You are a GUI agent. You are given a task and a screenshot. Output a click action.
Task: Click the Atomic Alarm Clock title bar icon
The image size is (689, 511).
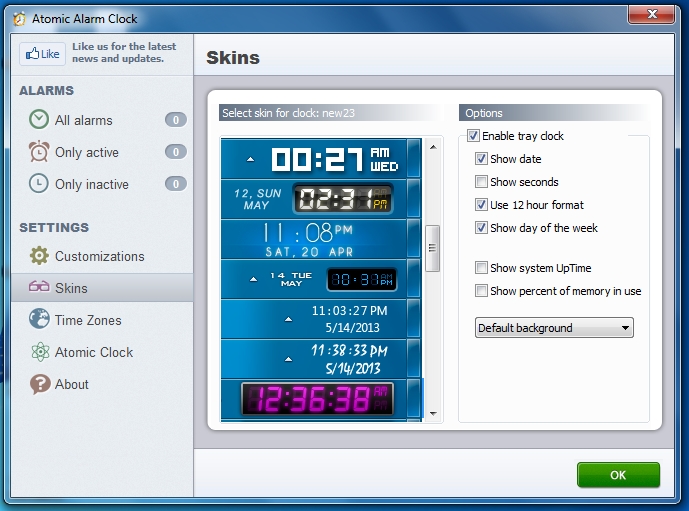tap(19, 19)
